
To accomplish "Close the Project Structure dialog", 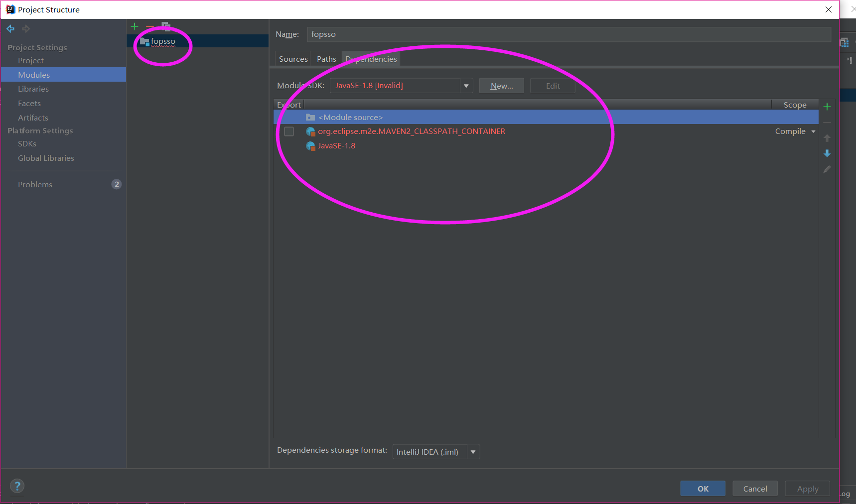I will (x=828, y=9).
